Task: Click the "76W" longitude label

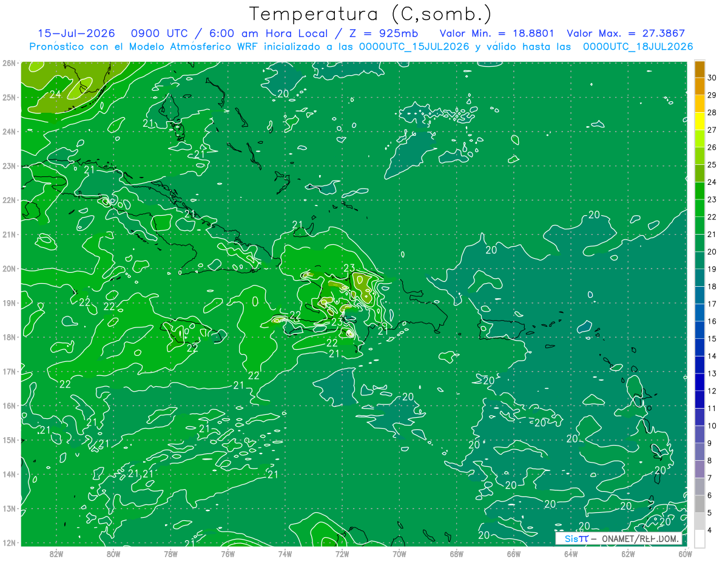Action: coord(227,553)
